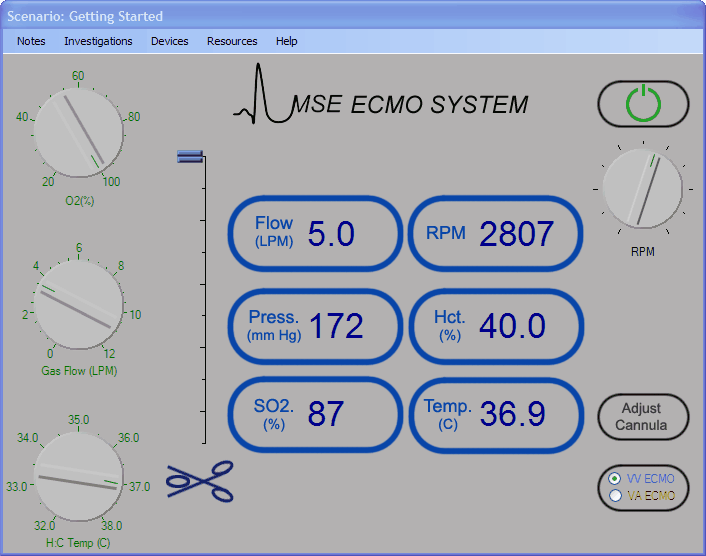Click the RPM dial knob
This screenshot has height=556, width=706.
tap(643, 189)
